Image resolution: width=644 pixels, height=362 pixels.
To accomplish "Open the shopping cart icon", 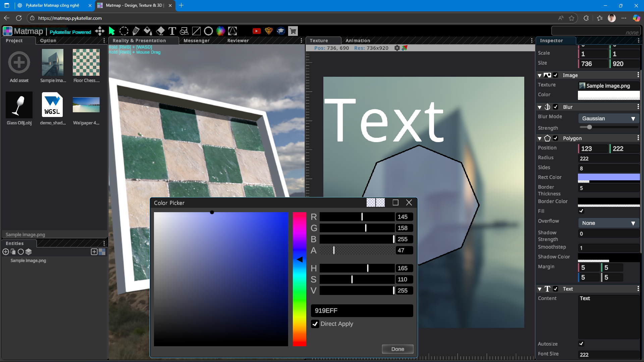I will coord(293,31).
